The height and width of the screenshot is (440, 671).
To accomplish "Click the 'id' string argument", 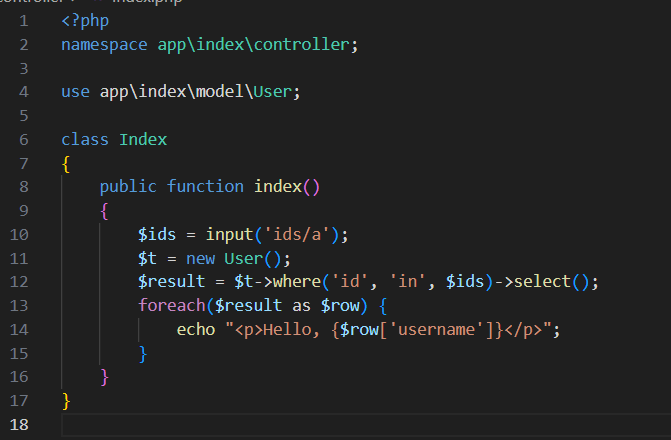I will [350, 282].
